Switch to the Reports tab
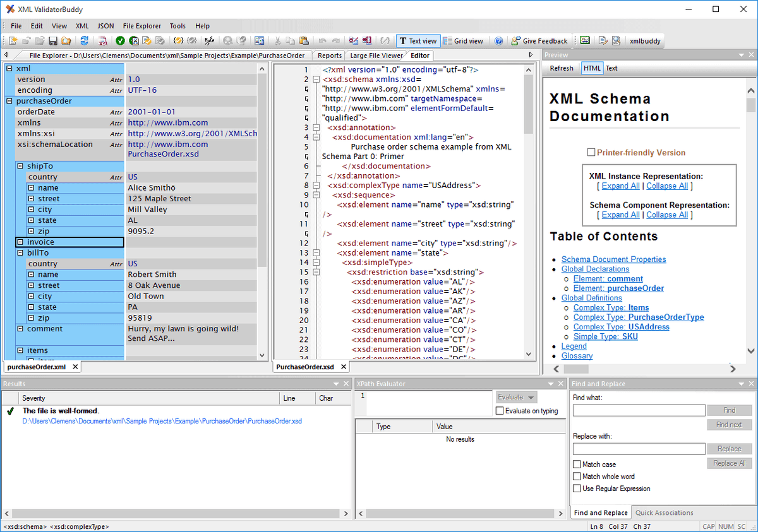Viewport: 758px width, 532px height. point(330,56)
